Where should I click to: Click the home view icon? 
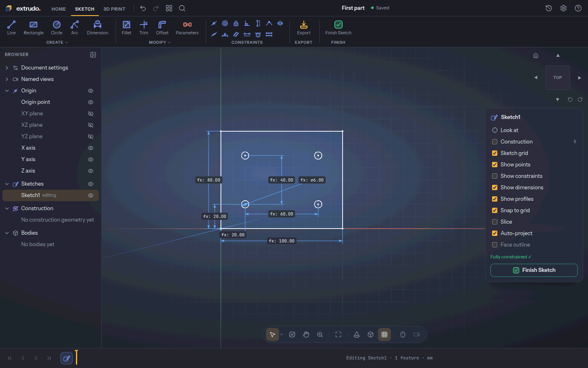click(536, 56)
